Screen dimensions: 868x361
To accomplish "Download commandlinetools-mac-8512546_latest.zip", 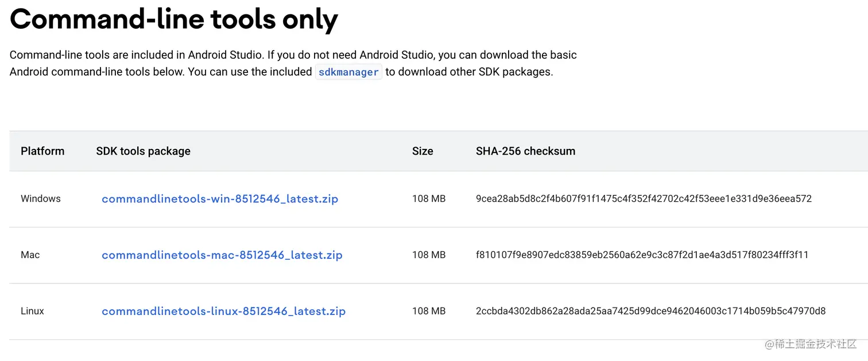I will click(222, 255).
